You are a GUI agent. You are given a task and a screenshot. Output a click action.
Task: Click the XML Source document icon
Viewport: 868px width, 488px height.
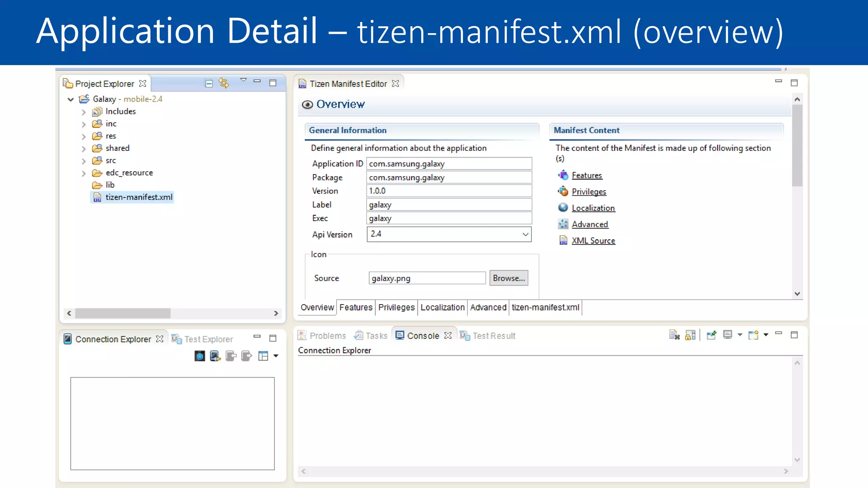563,240
